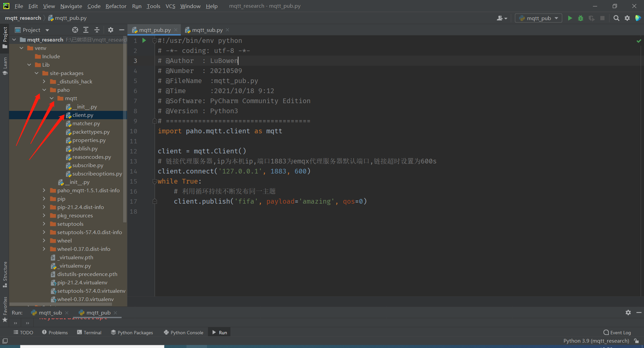This screenshot has height=348, width=644.
Task: Run mqtt_pub with coverage
Action: [592, 18]
